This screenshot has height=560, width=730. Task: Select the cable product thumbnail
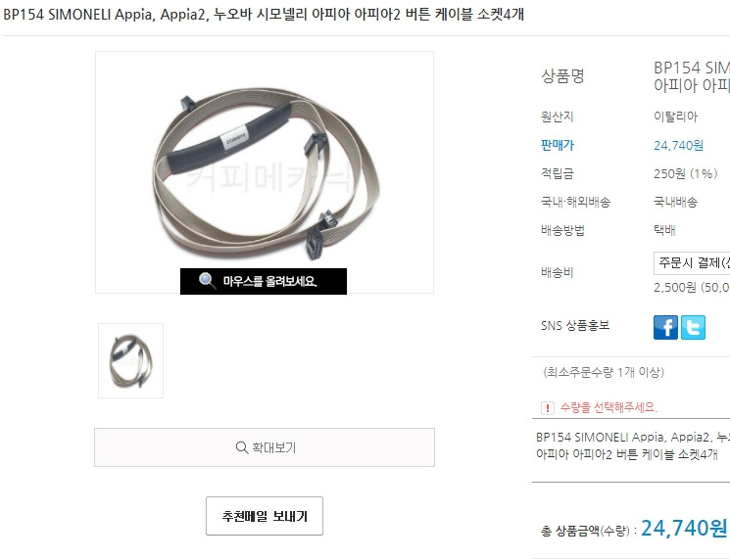tap(131, 360)
